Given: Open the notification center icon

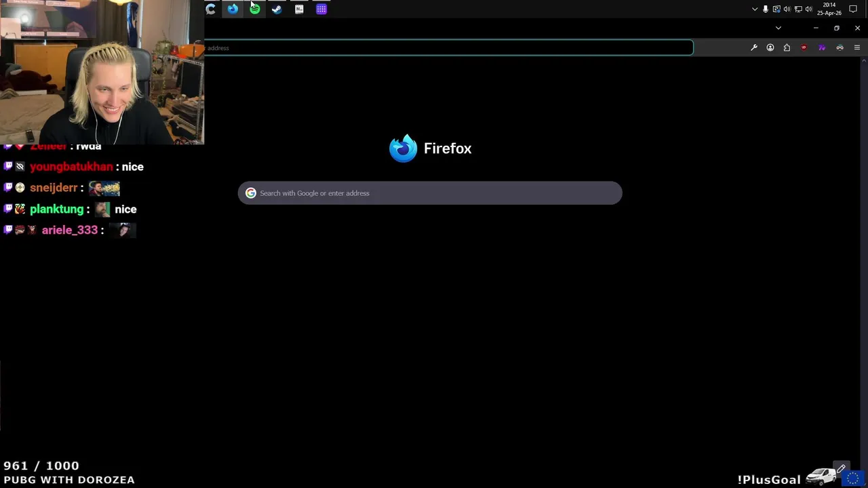Looking at the screenshot, I should (853, 9).
